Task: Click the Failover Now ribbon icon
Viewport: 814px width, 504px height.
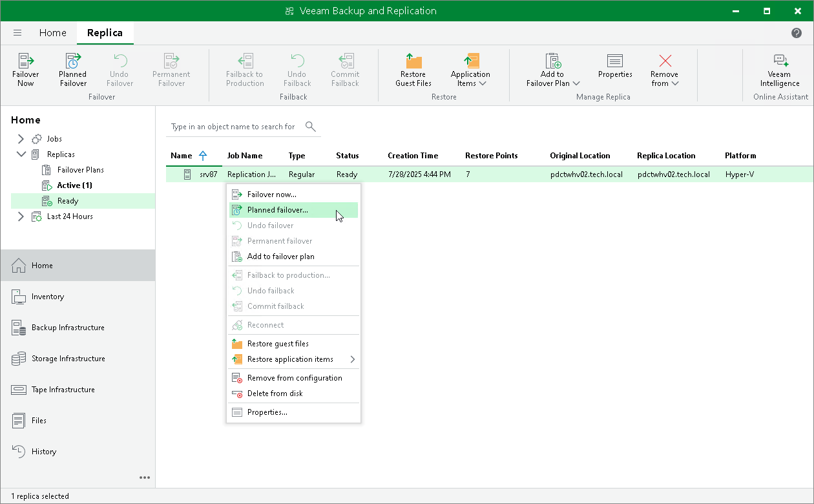Action: [x=26, y=70]
